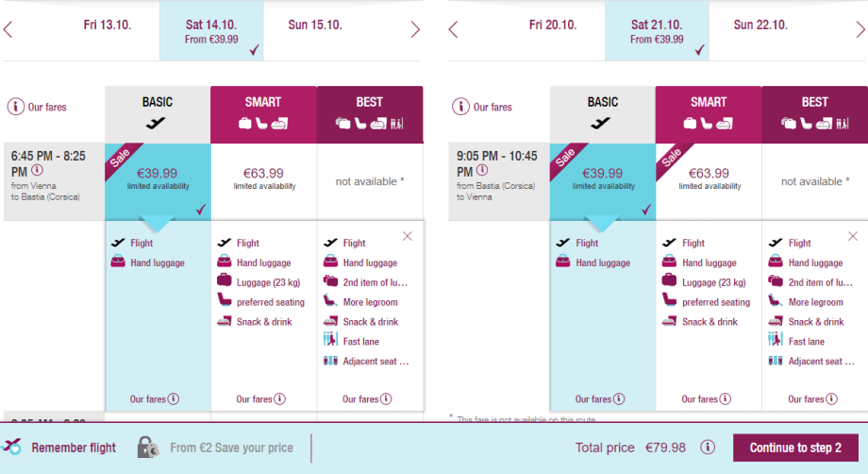This screenshot has height=474, width=868.
Task: Close return fare details with X icon
Action: [x=852, y=236]
